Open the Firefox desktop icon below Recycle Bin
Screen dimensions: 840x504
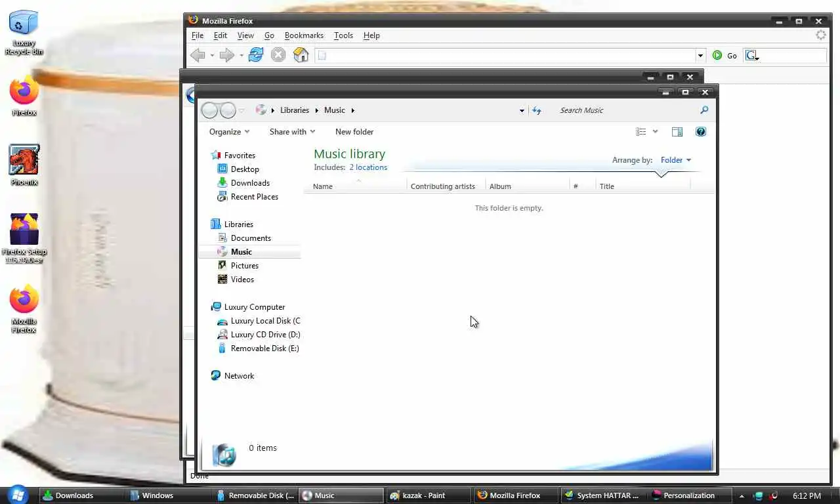24,96
